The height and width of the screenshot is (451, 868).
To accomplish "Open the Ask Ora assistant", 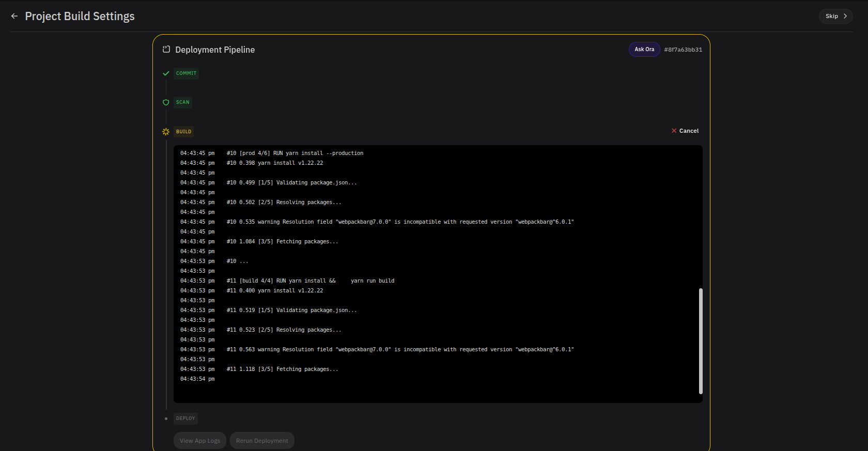I will (x=644, y=50).
